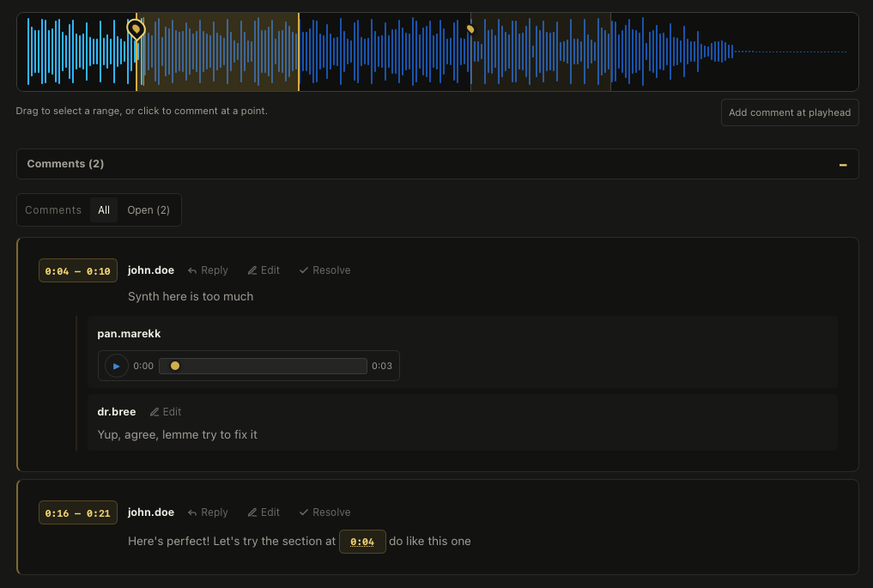
Task: Open the inline 0:04 timestamp link
Action: 362,542
